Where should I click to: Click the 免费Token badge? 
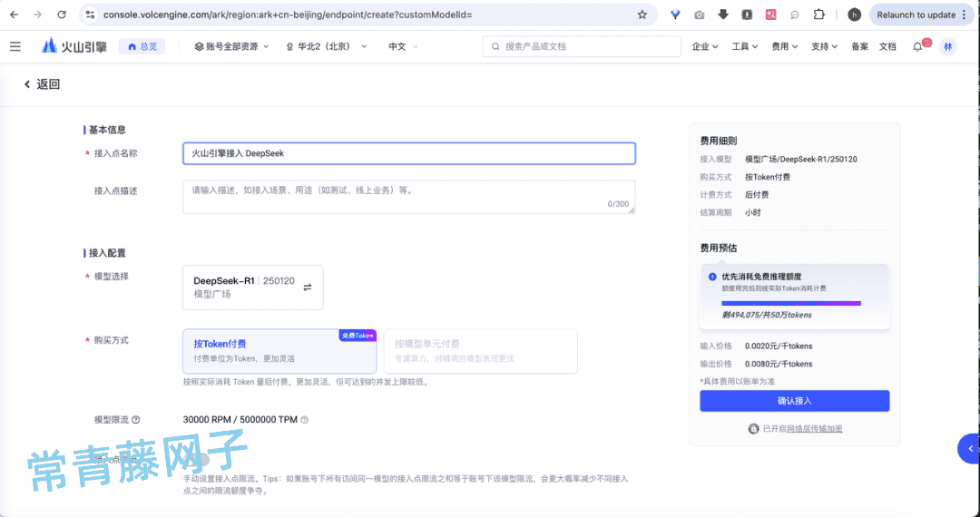(358, 336)
